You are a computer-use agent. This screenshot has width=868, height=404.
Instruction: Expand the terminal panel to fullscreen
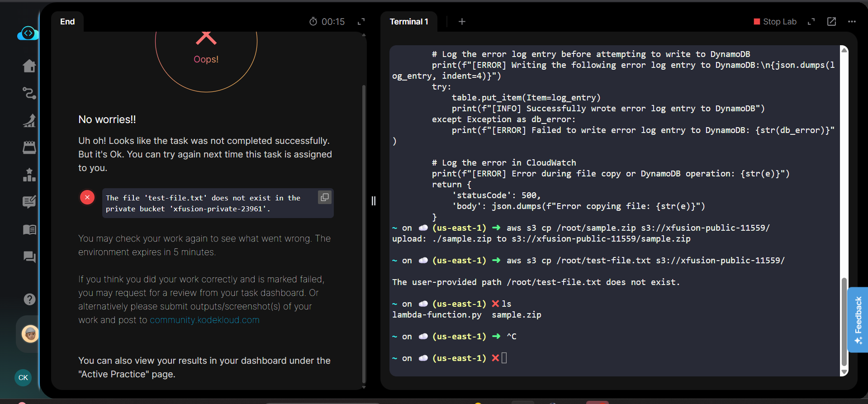pyautogui.click(x=811, y=22)
